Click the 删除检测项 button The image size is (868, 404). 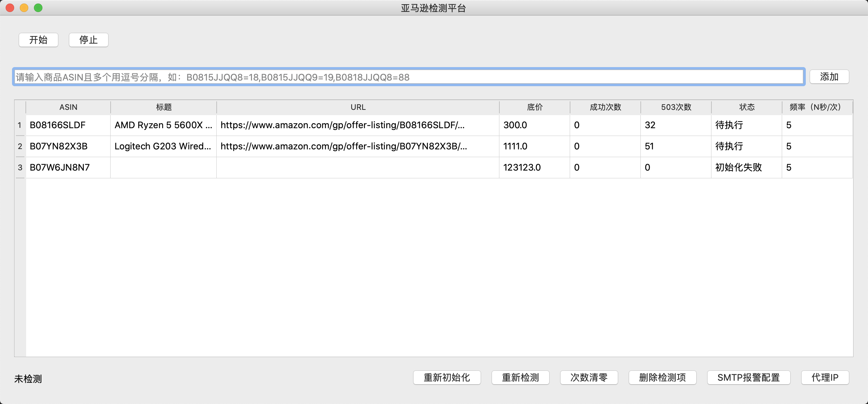pos(662,378)
